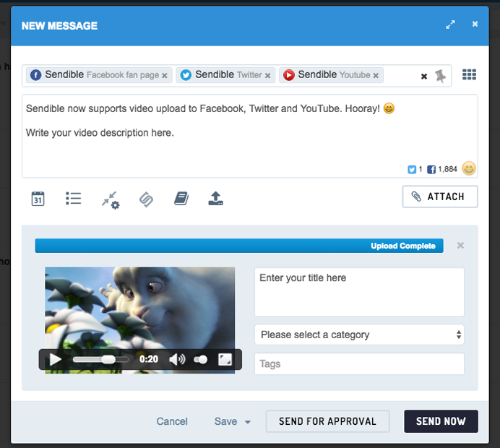500x448 pixels.
Task: Expand the New Message dialog
Action: [x=450, y=25]
